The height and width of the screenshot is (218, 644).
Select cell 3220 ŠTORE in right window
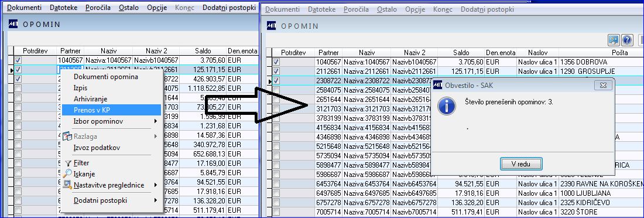point(601,212)
